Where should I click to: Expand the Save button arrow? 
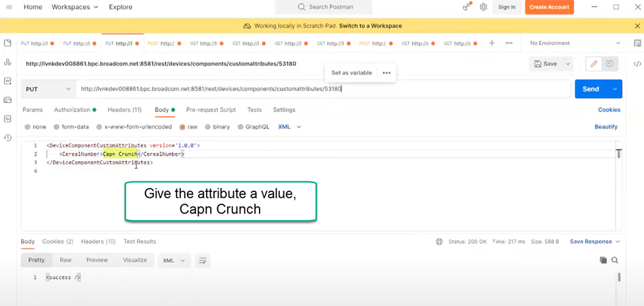coord(567,64)
